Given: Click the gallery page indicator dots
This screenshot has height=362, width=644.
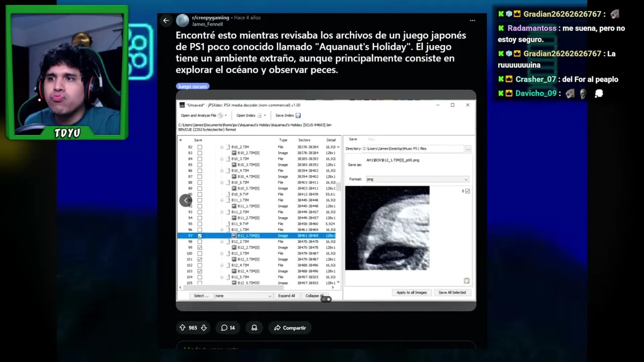Looking at the screenshot, I should [x=326, y=299].
